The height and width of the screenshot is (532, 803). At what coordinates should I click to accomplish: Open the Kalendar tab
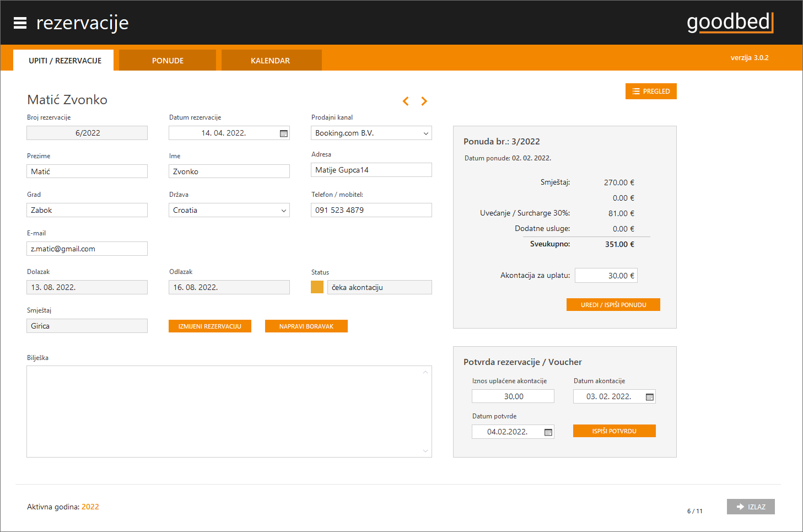271,60
